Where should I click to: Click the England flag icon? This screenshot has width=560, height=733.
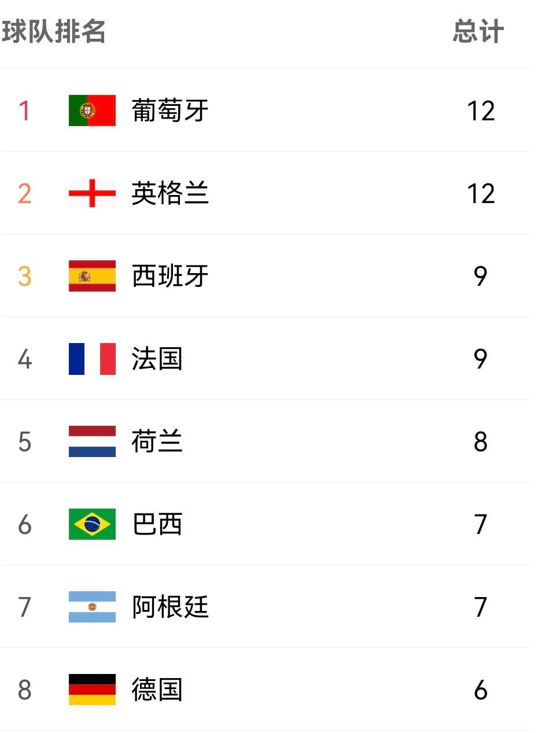pyautogui.click(x=93, y=193)
